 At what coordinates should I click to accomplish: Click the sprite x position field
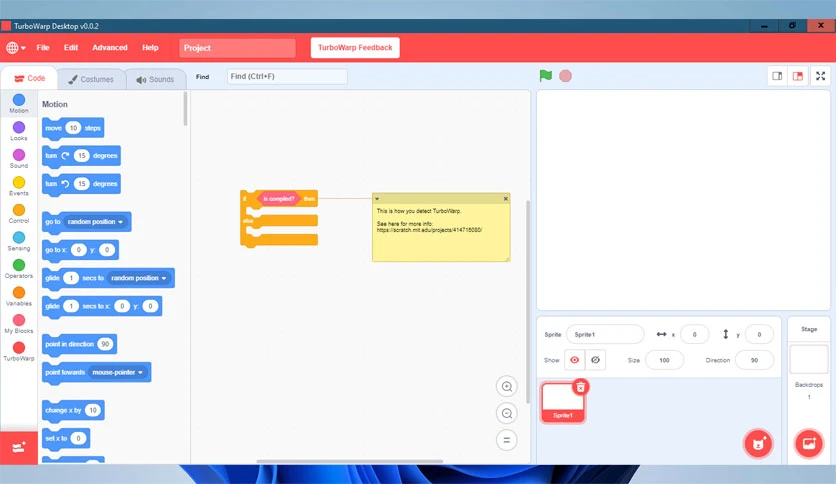pyautogui.click(x=694, y=334)
